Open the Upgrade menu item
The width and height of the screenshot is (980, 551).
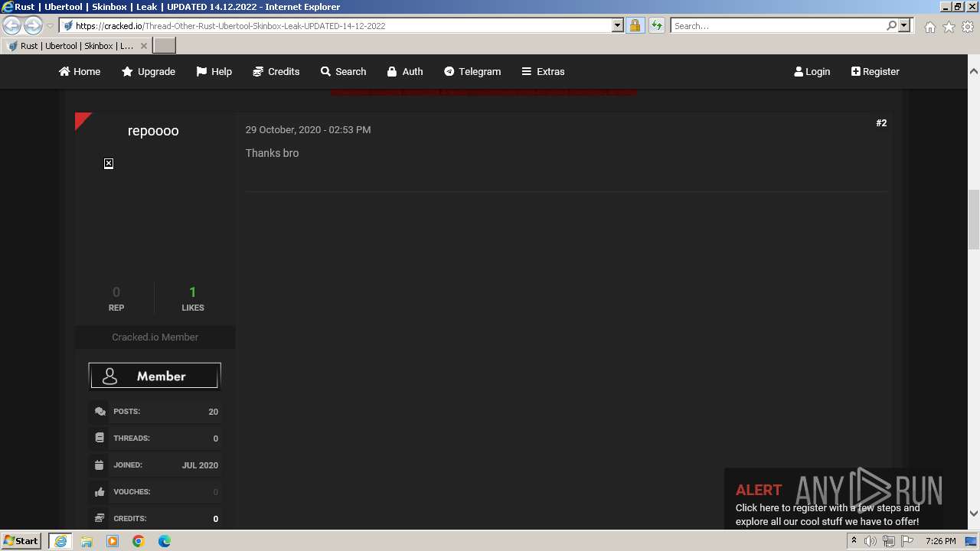(x=149, y=71)
